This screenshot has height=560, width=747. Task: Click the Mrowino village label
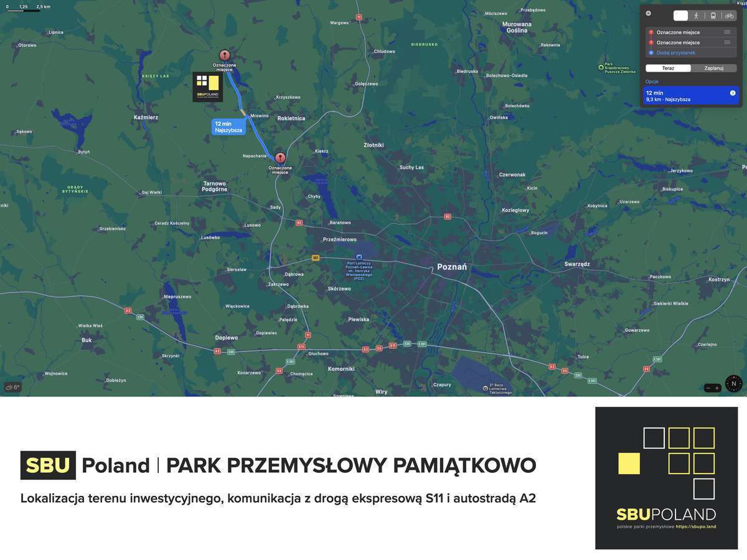pyautogui.click(x=260, y=116)
